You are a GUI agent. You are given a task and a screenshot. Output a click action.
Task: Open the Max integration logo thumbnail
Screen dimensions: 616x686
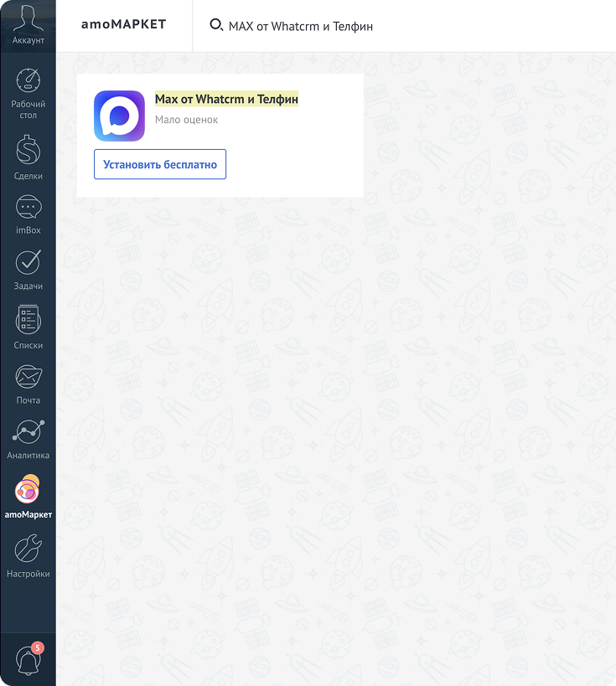119,116
